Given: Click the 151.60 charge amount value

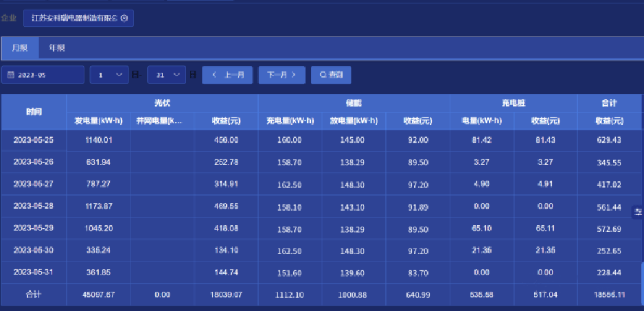Looking at the screenshot, I should [x=290, y=273].
